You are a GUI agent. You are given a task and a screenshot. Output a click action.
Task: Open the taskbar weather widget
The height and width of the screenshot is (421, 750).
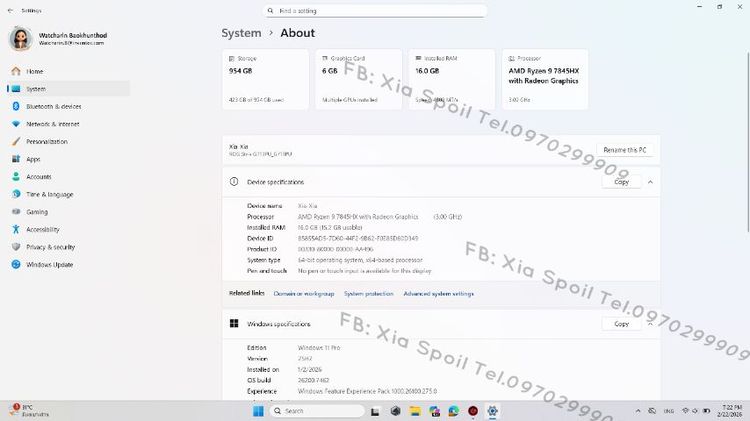coord(30,410)
